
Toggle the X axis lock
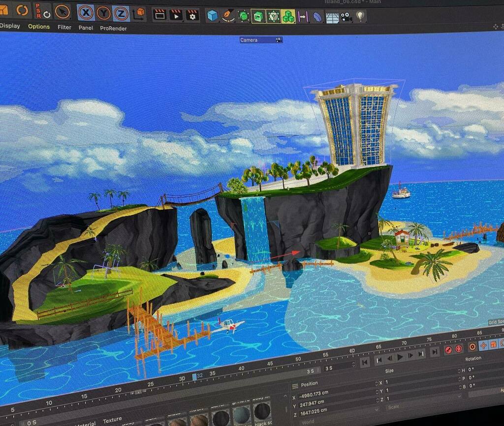click(x=86, y=13)
